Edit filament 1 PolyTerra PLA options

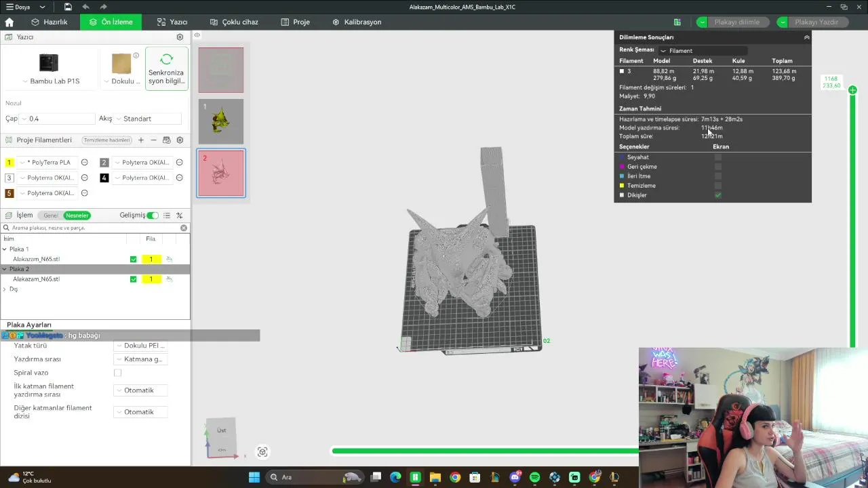[85, 163]
